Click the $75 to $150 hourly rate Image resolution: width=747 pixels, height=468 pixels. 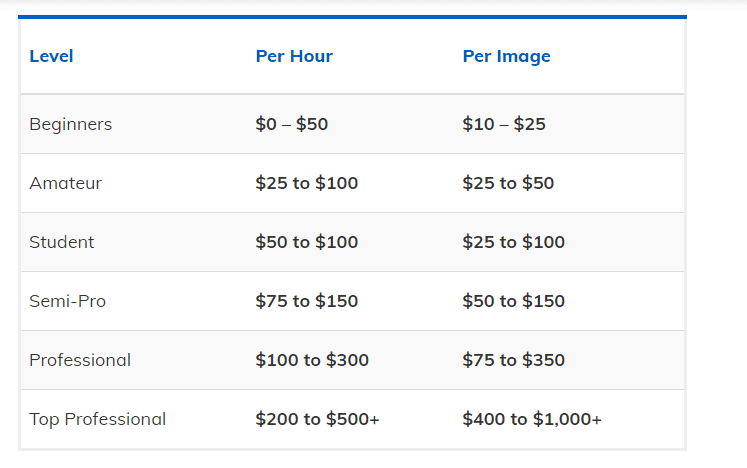[x=306, y=301]
